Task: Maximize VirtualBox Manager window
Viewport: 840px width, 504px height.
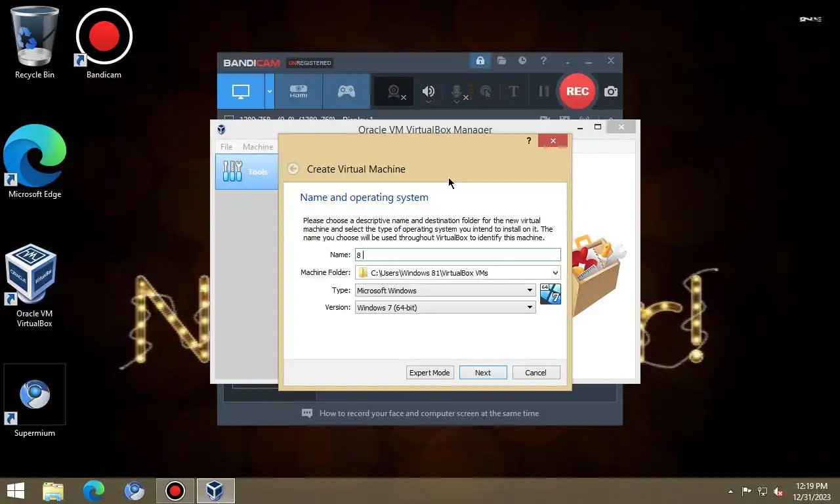Action: [x=598, y=127]
